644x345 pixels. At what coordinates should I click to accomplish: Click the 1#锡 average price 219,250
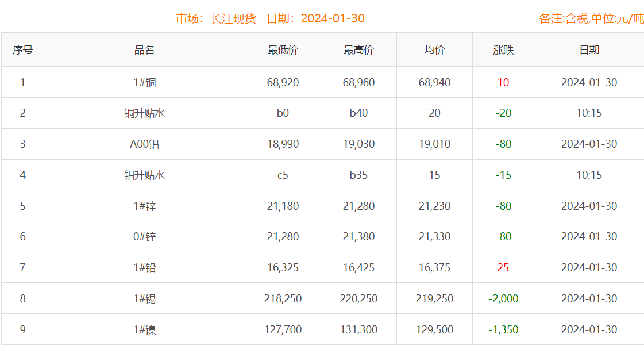[434, 298]
